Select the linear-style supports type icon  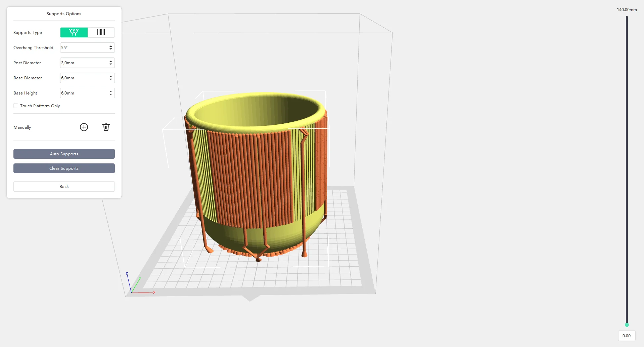[101, 32]
